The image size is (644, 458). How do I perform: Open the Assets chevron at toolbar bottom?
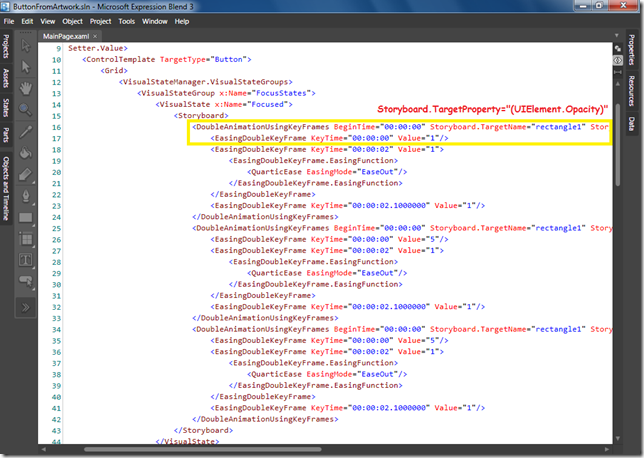(25, 307)
